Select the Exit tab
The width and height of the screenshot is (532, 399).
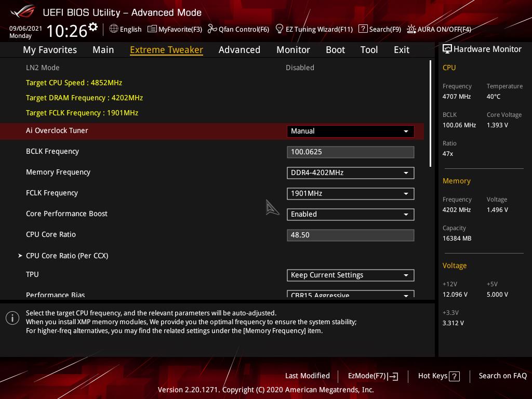click(x=402, y=50)
